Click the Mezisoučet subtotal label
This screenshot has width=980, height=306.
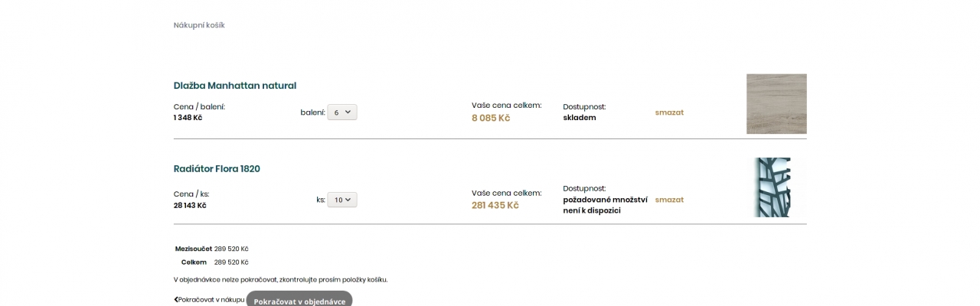click(x=193, y=249)
